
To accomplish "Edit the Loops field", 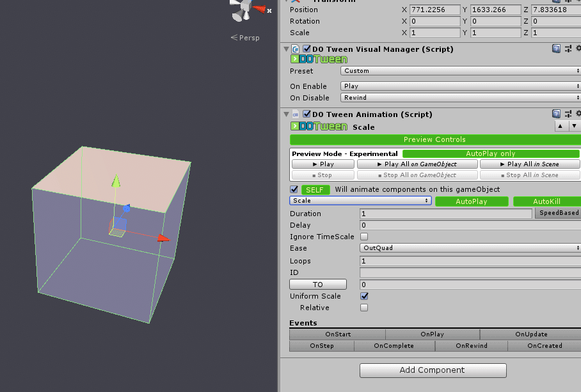I will click(470, 261).
